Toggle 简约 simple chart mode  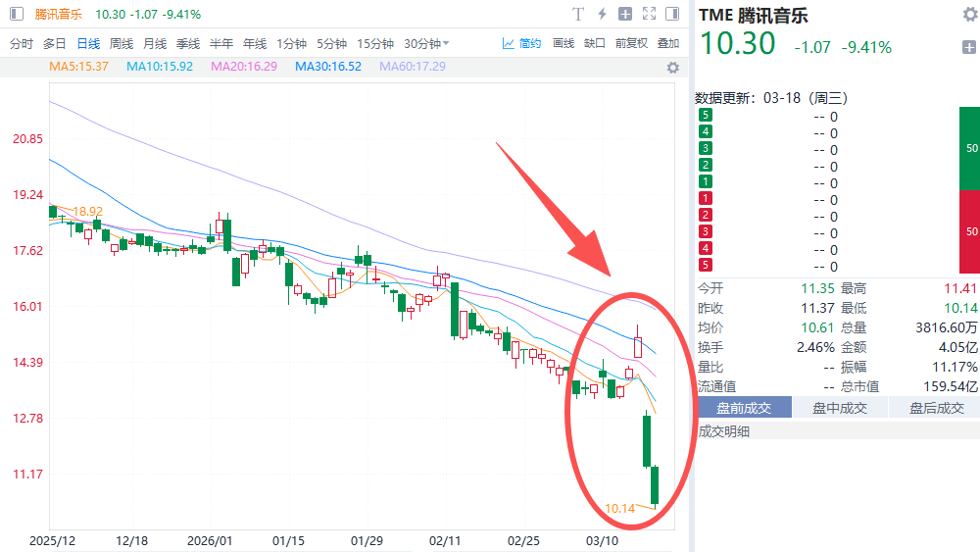coord(522,43)
